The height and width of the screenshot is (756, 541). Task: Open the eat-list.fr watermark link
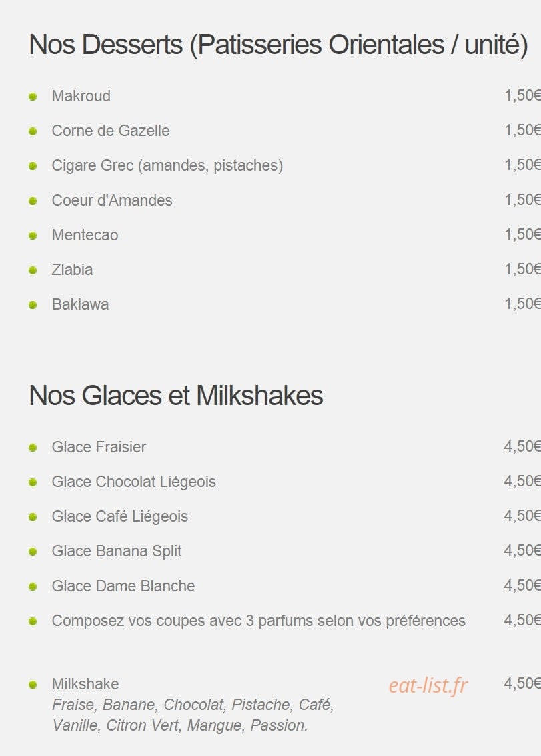tap(428, 686)
